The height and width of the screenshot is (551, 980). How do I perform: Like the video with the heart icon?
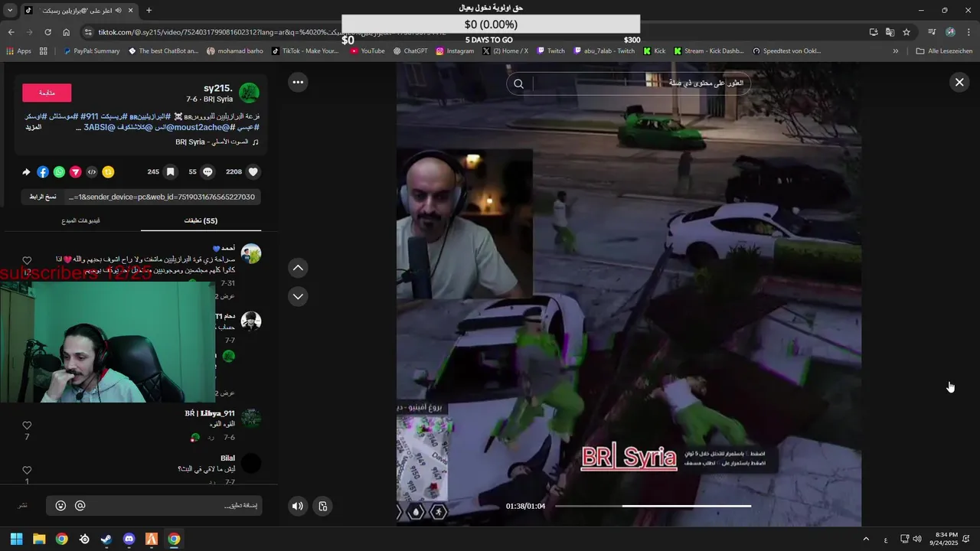[x=253, y=172]
